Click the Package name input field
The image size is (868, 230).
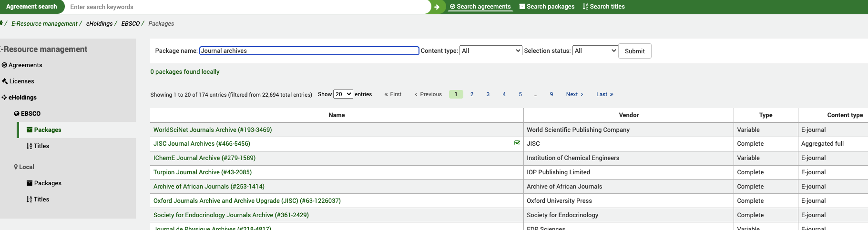pos(309,50)
